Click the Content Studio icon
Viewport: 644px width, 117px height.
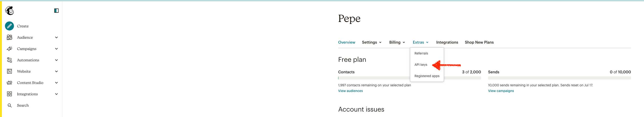click(x=9, y=83)
